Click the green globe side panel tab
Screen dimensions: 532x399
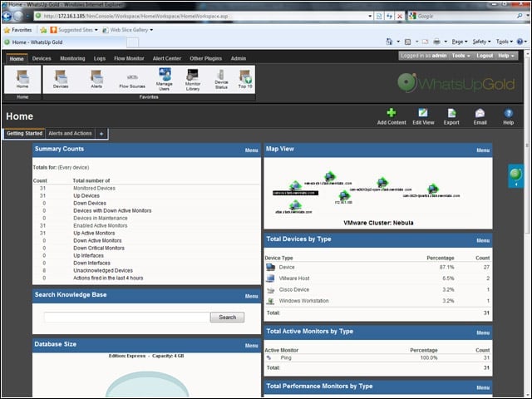click(x=515, y=175)
